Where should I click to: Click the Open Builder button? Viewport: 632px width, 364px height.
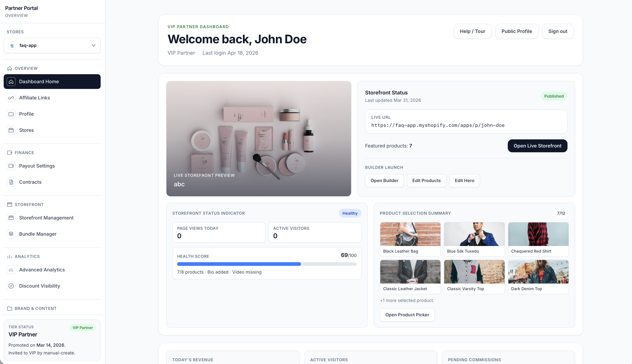384,180
